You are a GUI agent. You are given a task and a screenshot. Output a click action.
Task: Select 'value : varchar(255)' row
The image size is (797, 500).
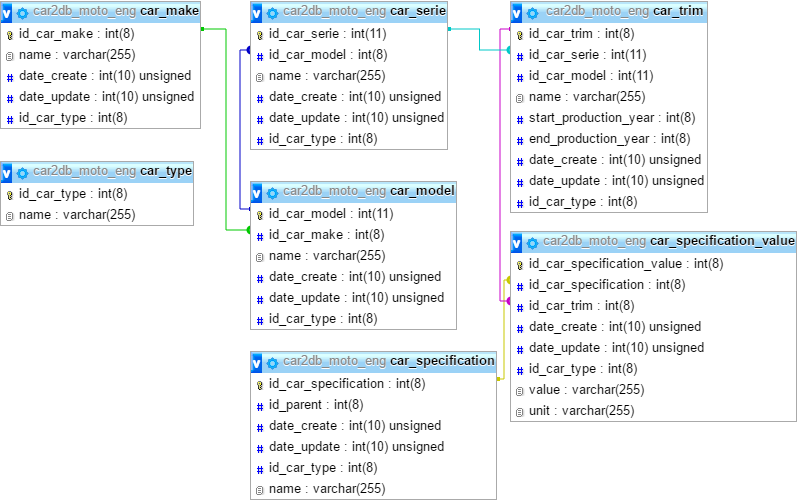pyautogui.click(x=654, y=390)
